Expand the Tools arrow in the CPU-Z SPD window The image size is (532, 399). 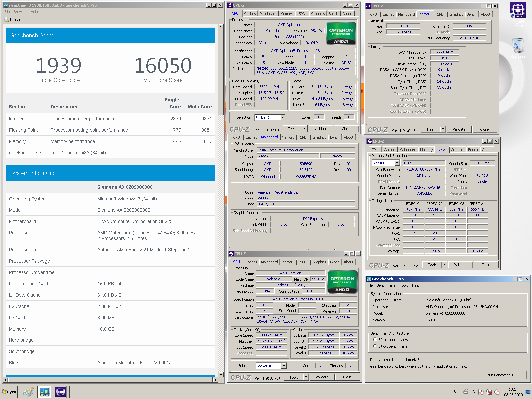444,265
